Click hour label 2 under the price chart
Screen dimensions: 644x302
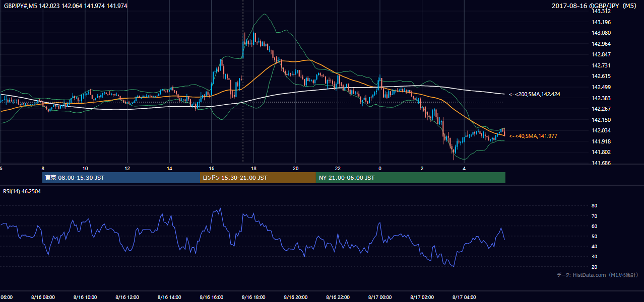tap(422, 168)
